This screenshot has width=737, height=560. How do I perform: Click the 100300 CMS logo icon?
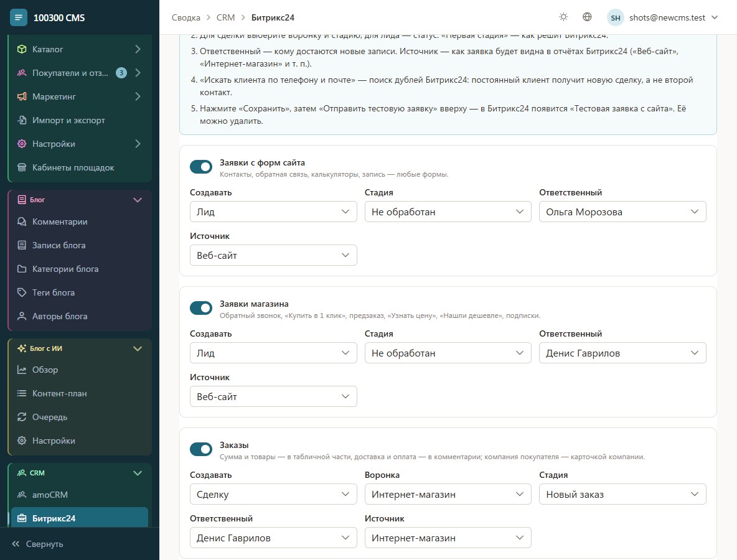19,17
